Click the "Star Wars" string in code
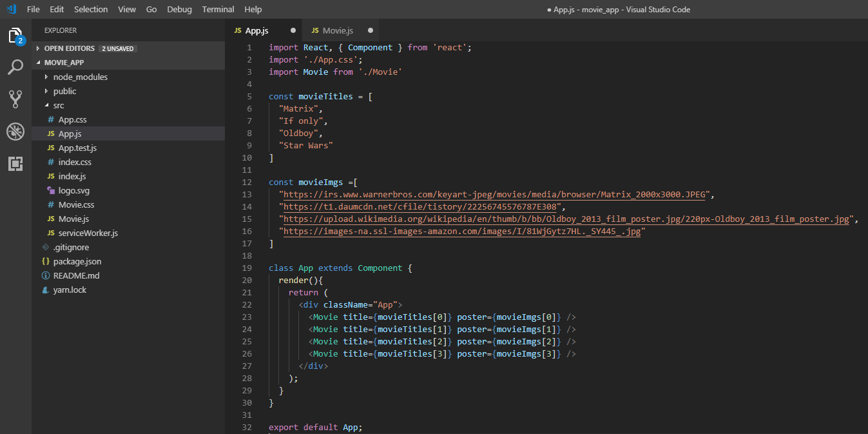This screenshot has height=434, width=868. tap(306, 145)
